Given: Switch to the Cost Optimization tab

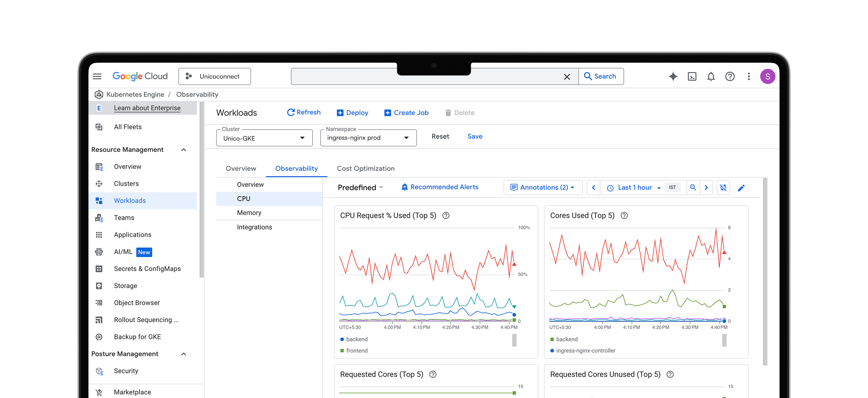Looking at the screenshot, I should click(366, 168).
